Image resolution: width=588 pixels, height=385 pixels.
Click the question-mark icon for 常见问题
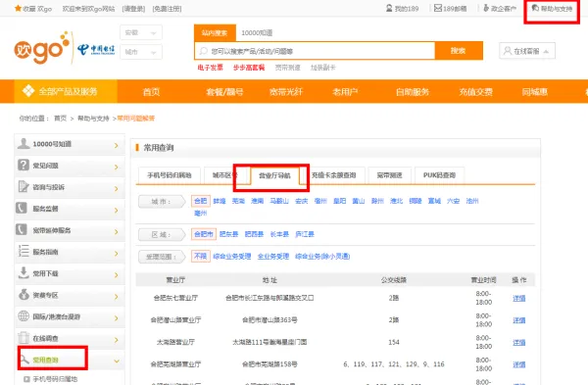coord(24,165)
